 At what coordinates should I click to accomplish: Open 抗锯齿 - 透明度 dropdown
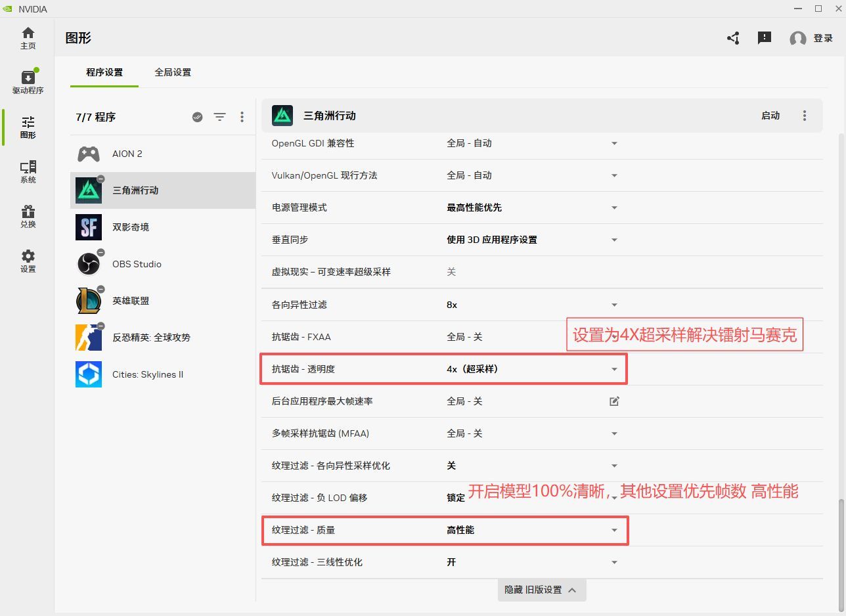pyautogui.click(x=614, y=369)
